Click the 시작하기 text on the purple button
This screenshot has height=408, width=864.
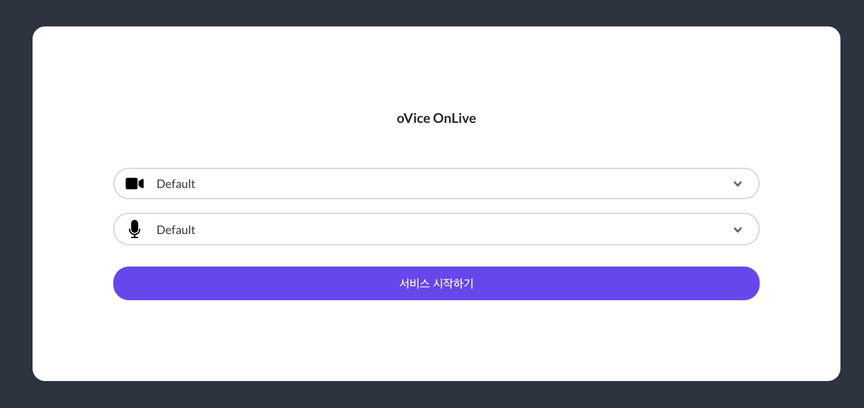[454, 283]
